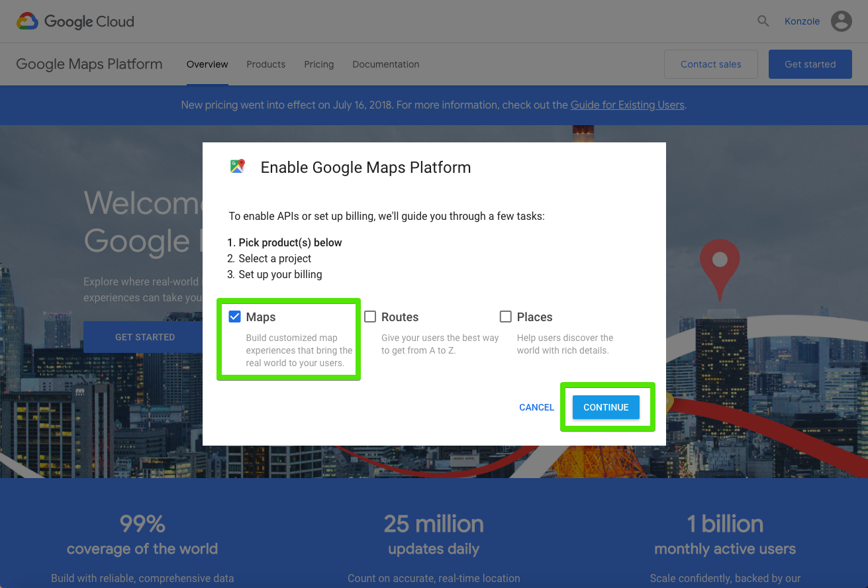Open the Products tab
The height and width of the screenshot is (588, 868).
[x=265, y=64]
